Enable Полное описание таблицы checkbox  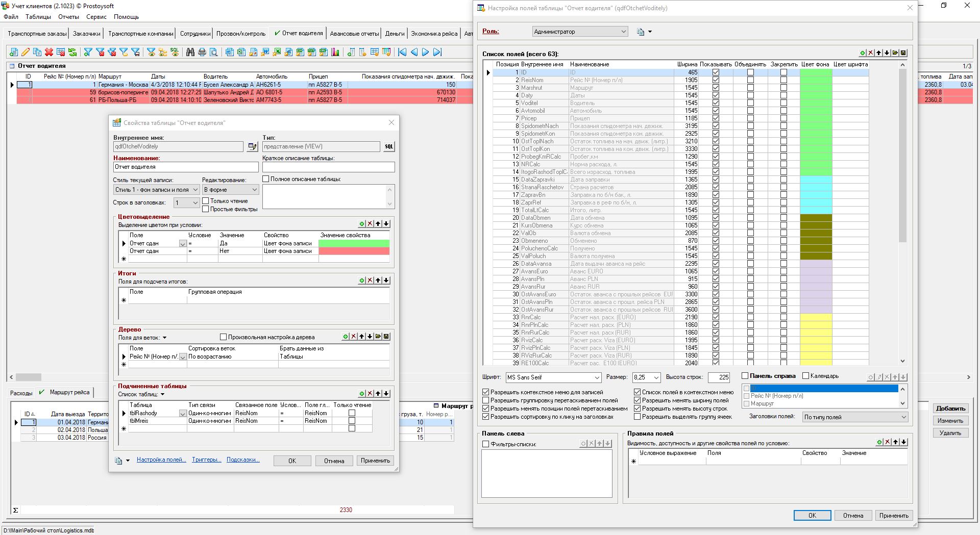coord(266,179)
